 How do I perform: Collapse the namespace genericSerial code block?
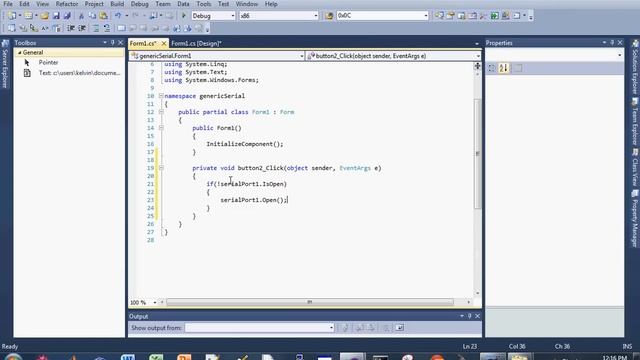coord(161,96)
